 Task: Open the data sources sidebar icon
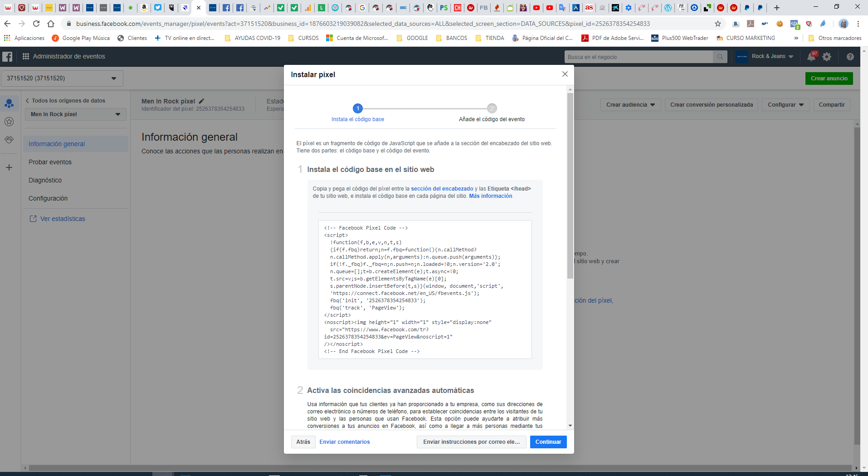(x=9, y=103)
